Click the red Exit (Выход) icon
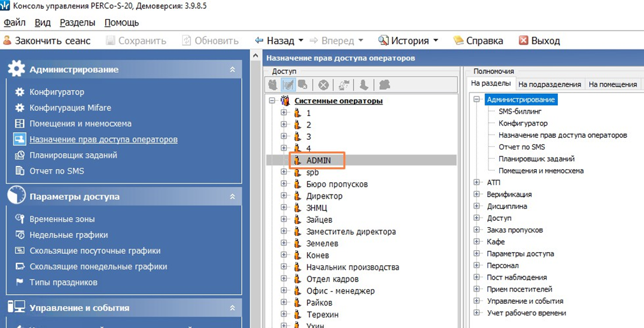The height and width of the screenshot is (328, 644). coord(523,41)
